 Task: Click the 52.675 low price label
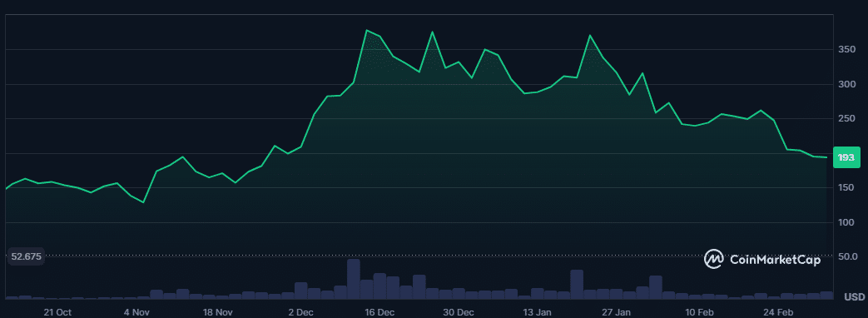click(26, 257)
